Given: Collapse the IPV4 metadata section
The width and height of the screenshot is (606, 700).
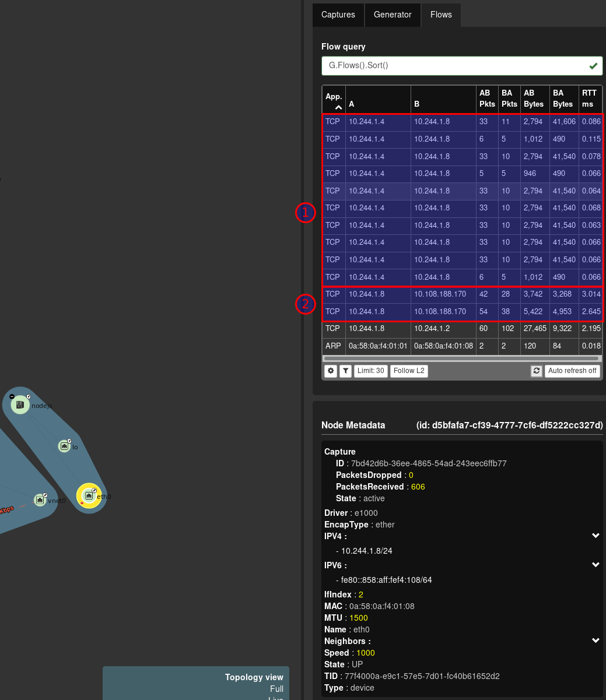Looking at the screenshot, I should [x=596, y=536].
